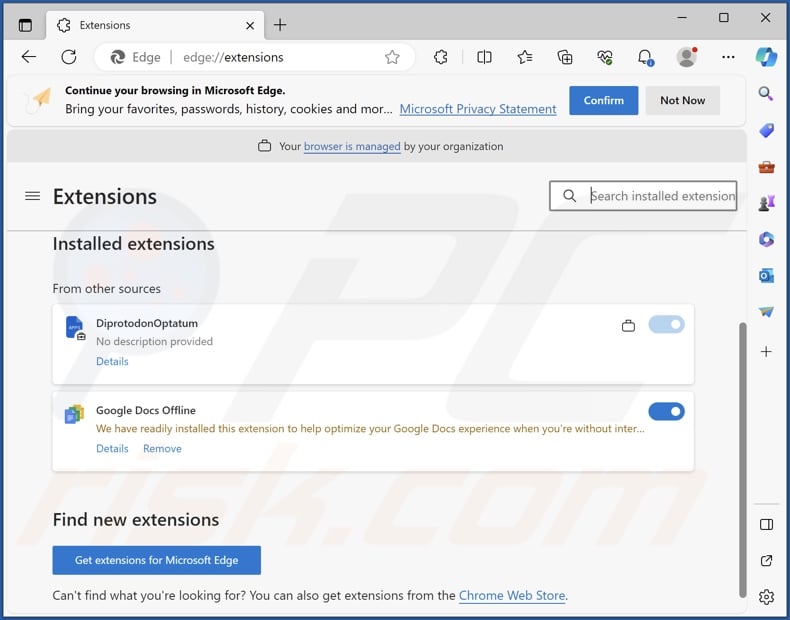The image size is (790, 620).
Task: Open the Microsoft Privacy Statement link
Action: point(478,109)
